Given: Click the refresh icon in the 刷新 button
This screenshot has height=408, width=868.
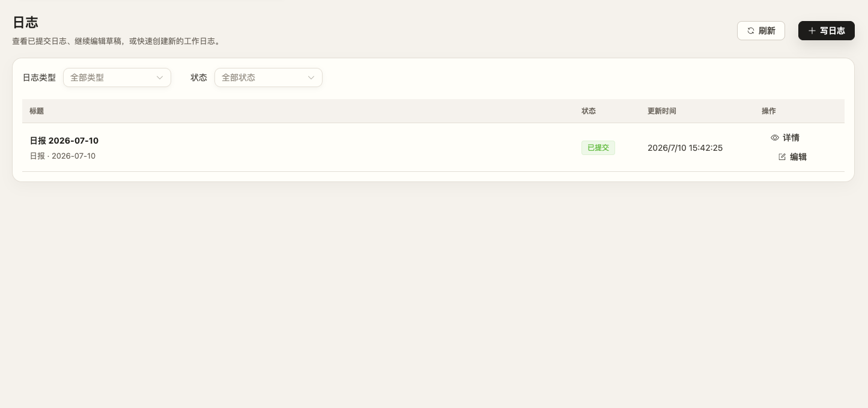Looking at the screenshot, I should tap(751, 31).
